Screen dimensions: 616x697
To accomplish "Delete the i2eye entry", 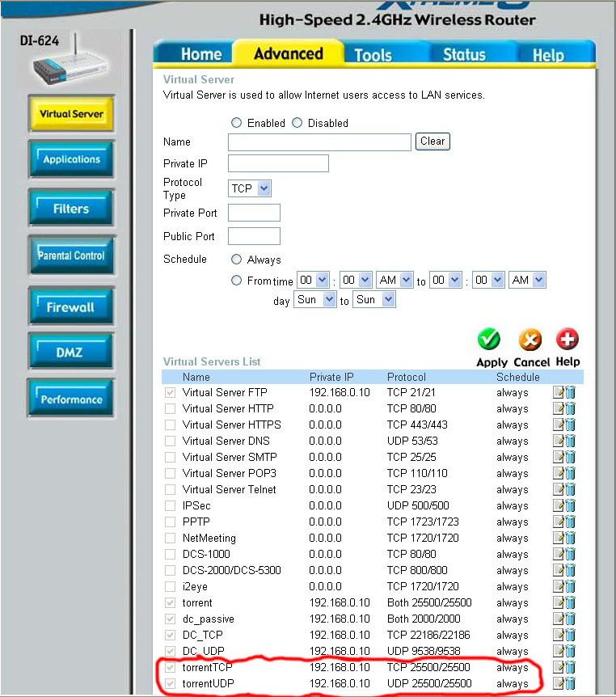I will tap(570, 587).
